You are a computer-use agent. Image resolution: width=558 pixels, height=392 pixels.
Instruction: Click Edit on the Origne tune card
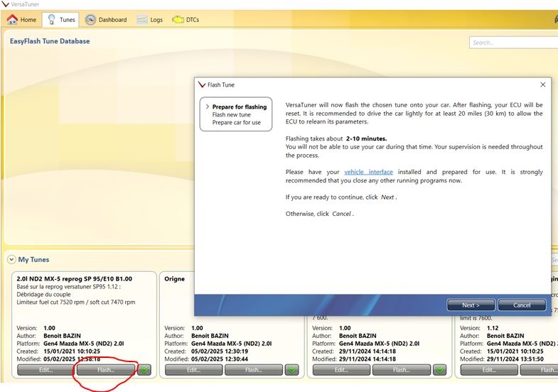[193, 370]
